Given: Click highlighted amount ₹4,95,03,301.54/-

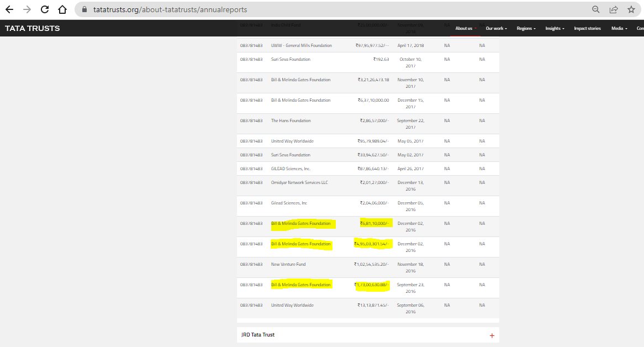Looking at the screenshot, I should point(371,244).
